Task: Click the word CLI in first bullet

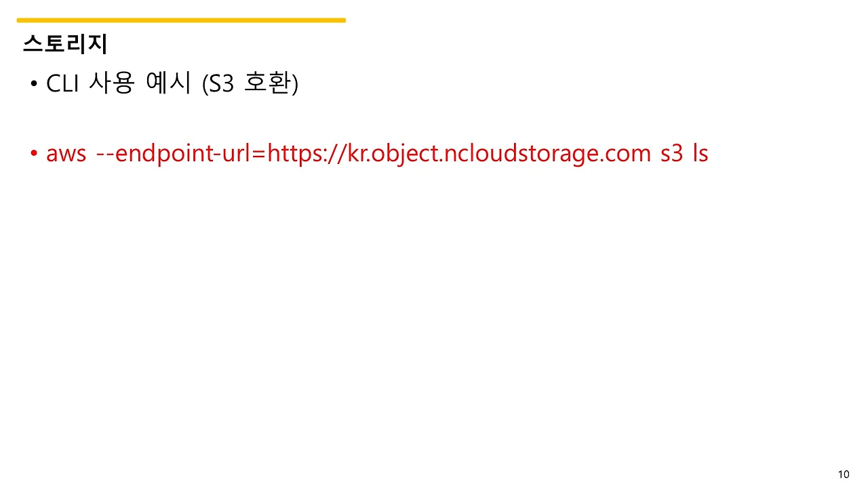Action: (x=63, y=83)
